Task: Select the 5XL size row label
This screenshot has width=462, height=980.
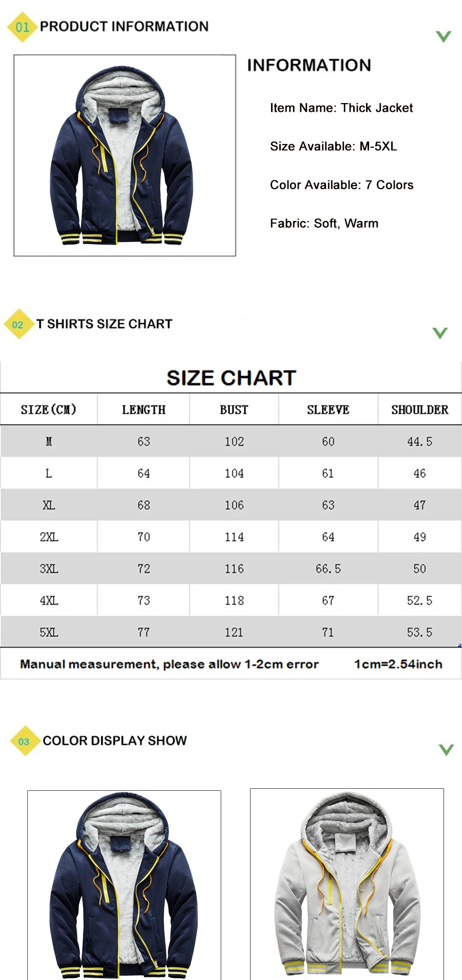Action: point(49,632)
